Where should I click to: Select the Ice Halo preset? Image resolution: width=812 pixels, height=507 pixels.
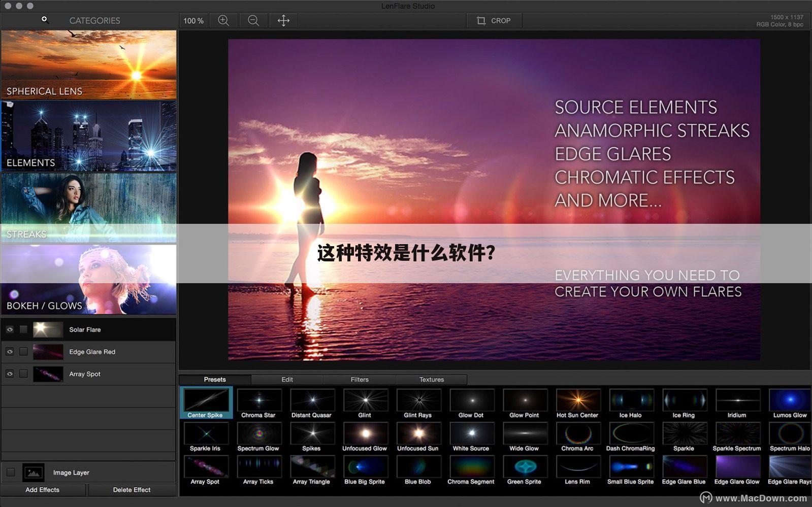[631, 403]
